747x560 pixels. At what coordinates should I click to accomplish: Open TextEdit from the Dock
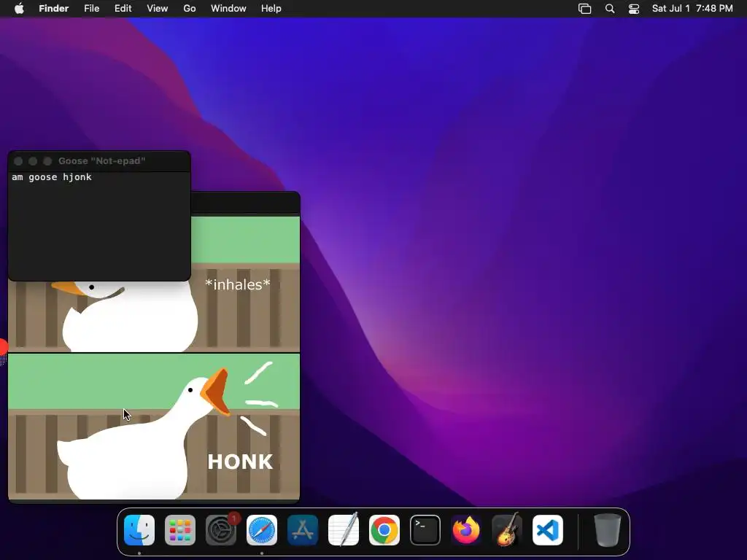coord(344,530)
